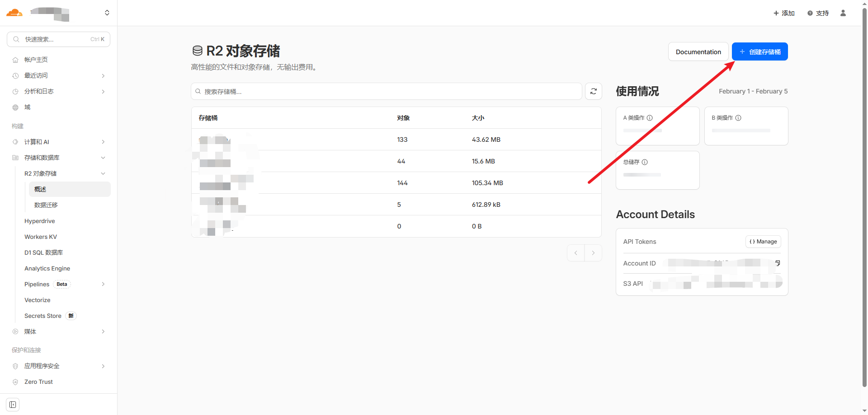Click the 创建存储桶 button
The width and height of the screenshot is (868, 415).
tap(760, 51)
